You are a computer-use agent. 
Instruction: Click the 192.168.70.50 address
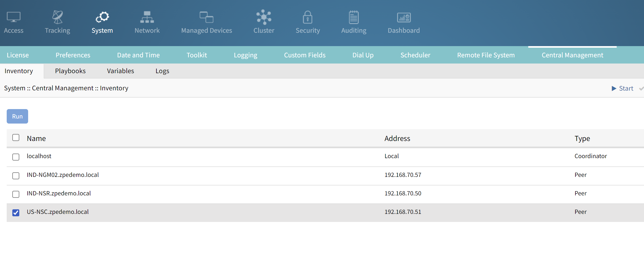pyautogui.click(x=403, y=193)
